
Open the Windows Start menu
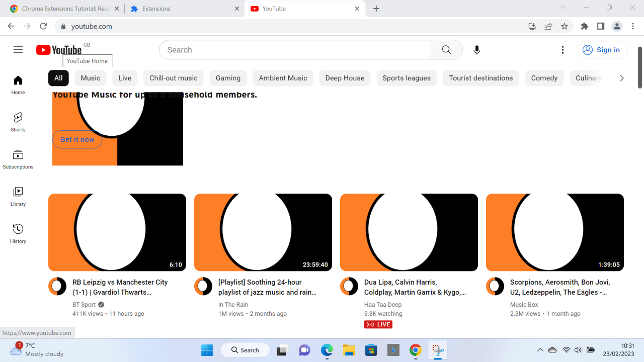207,350
